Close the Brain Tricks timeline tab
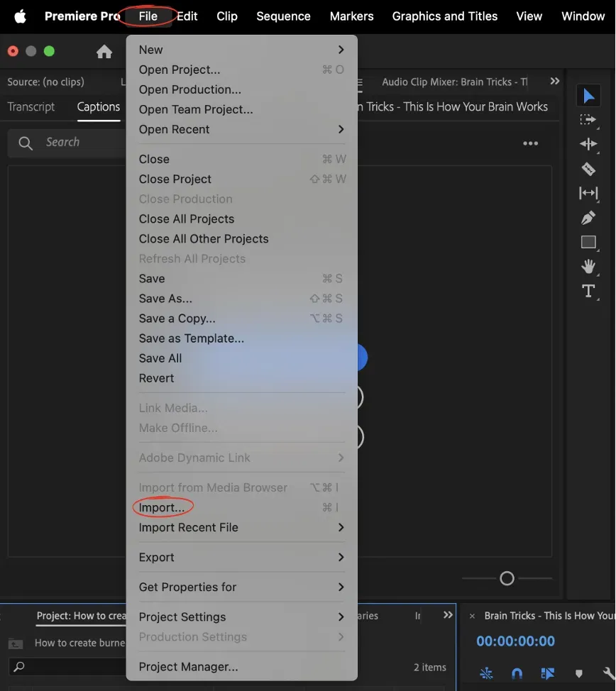The height and width of the screenshot is (691, 616). (472, 616)
